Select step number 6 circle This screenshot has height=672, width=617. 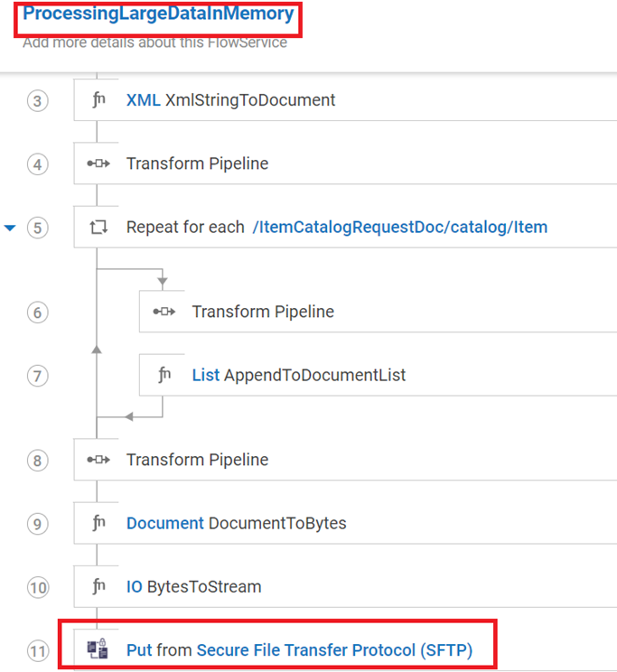[x=37, y=313]
